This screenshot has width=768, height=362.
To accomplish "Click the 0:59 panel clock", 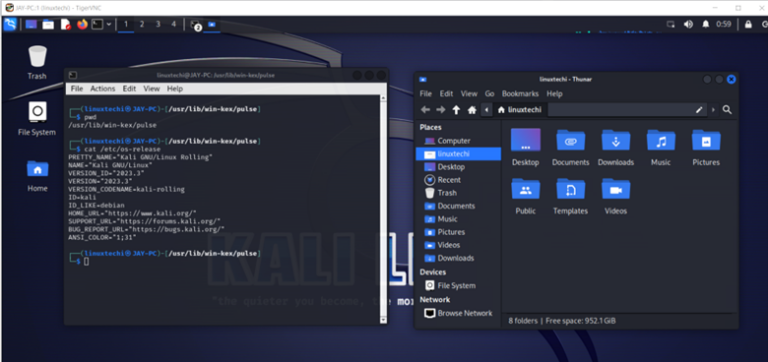I will pyautogui.click(x=724, y=24).
